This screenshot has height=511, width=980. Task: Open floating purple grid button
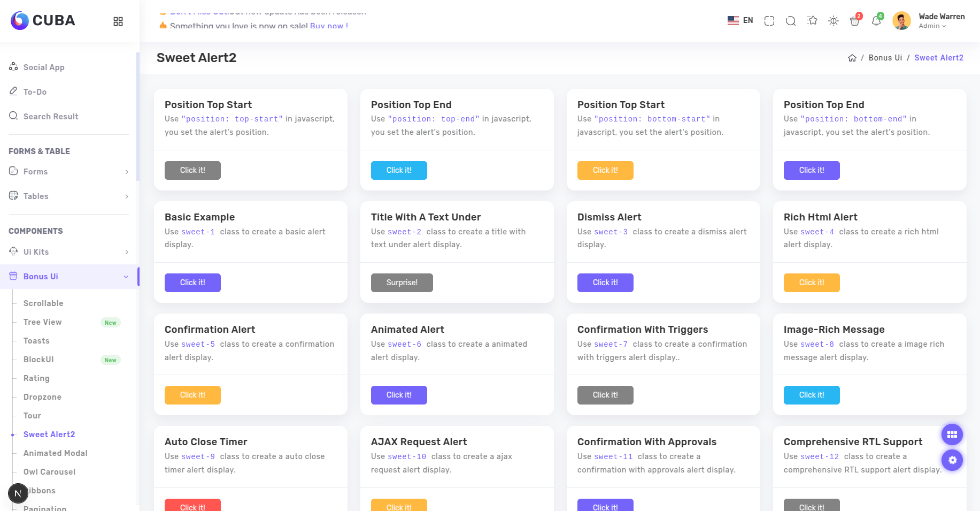click(952, 434)
